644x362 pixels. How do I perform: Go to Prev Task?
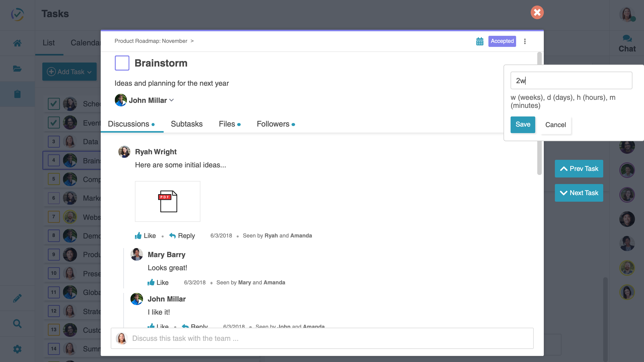579,169
